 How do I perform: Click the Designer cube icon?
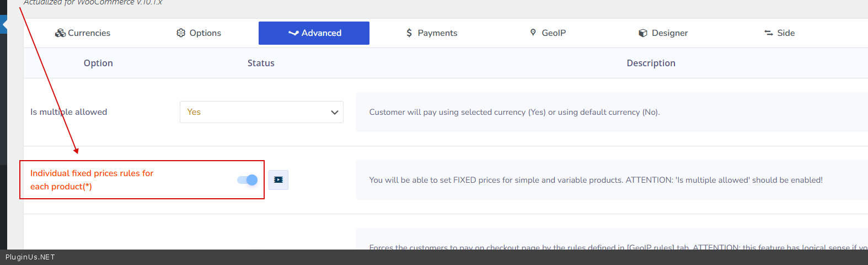(x=642, y=33)
